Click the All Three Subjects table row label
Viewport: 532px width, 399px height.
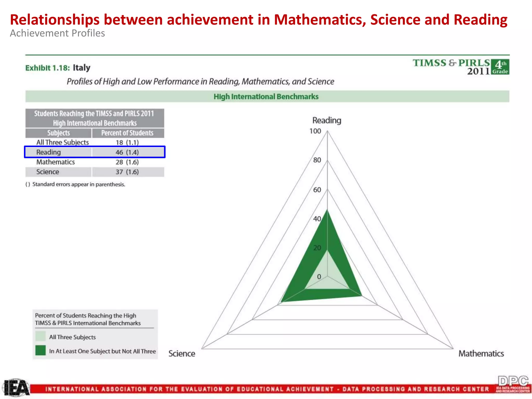[x=63, y=142]
